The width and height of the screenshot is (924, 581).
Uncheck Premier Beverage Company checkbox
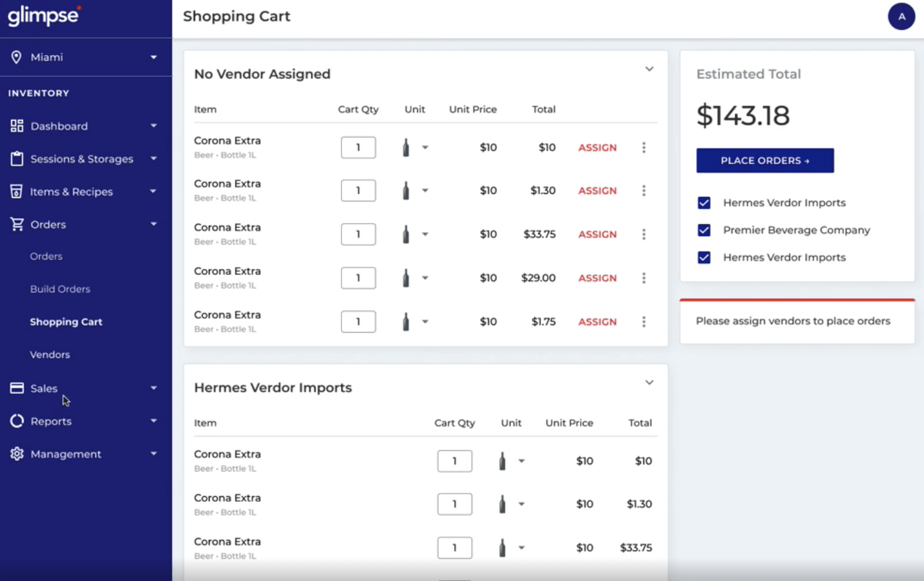704,230
